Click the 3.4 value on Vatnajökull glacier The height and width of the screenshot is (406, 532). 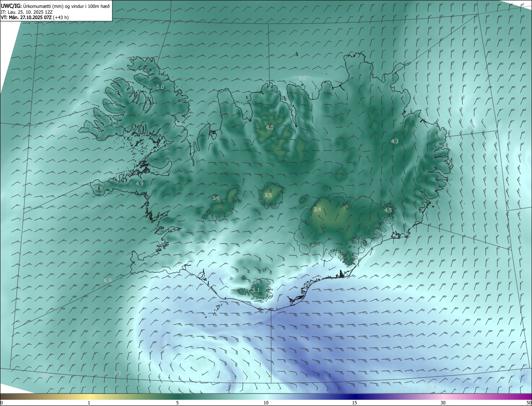[317, 210]
